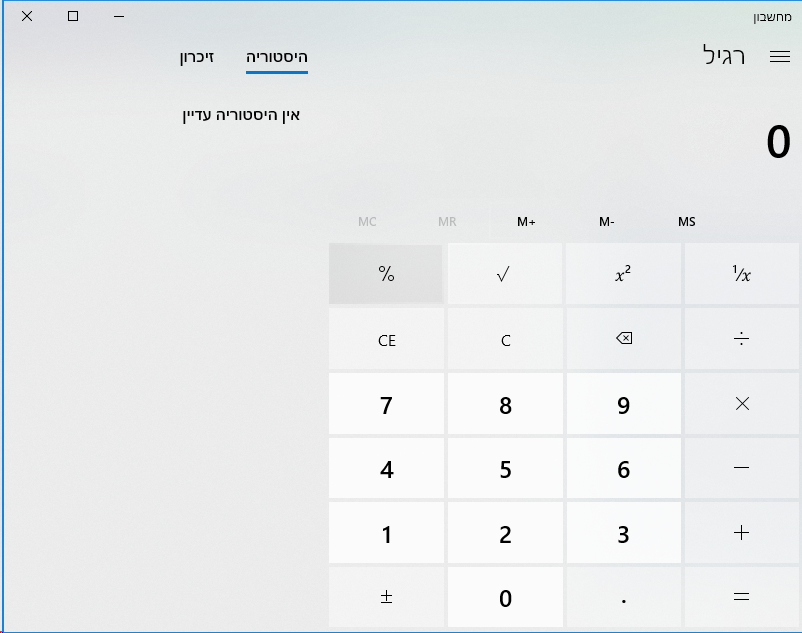Click the plus operator button
802x633 pixels.
click(742, 533)
